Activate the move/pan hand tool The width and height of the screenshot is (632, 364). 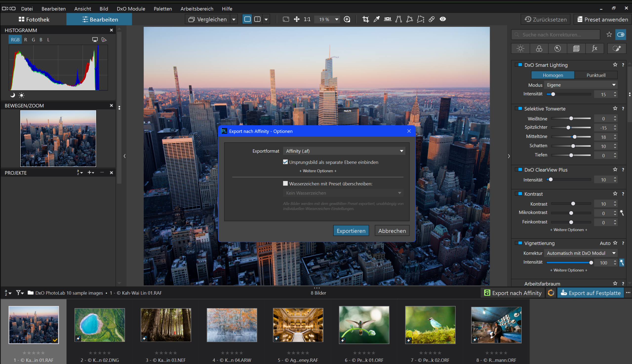point(296,19)
